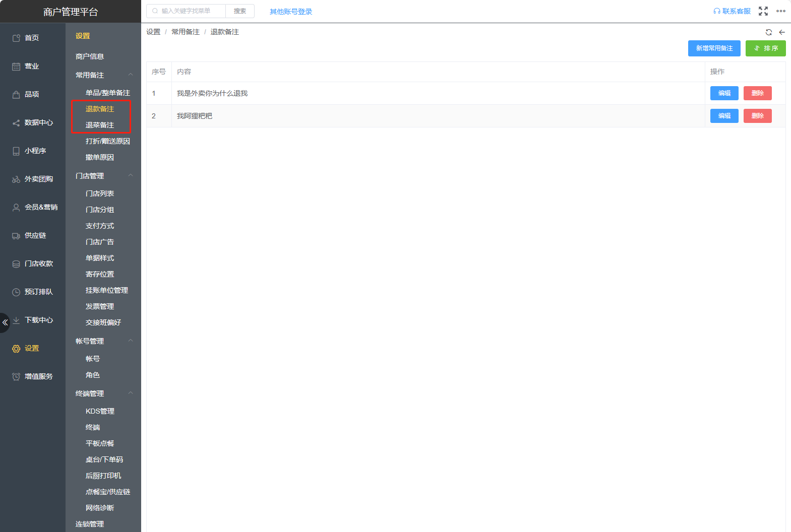
Task: Click the back arrow icon
Action: tap(782, 32)
